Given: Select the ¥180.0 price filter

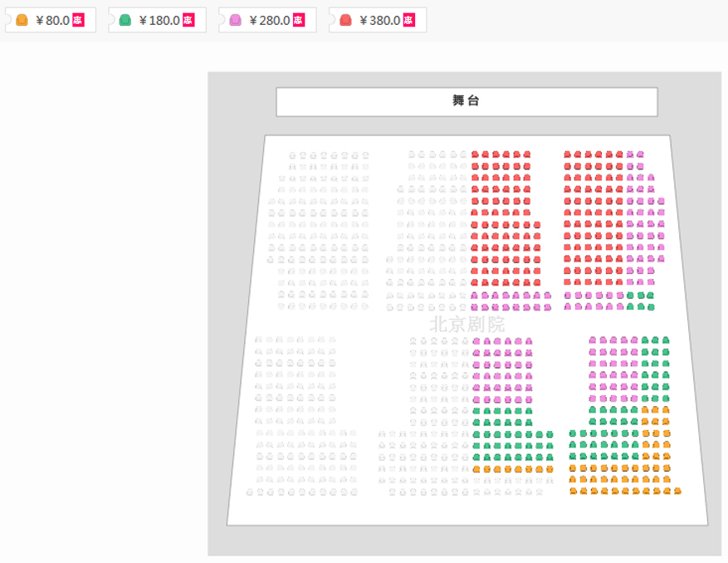Looking at the screenshot, I should 158,20.
